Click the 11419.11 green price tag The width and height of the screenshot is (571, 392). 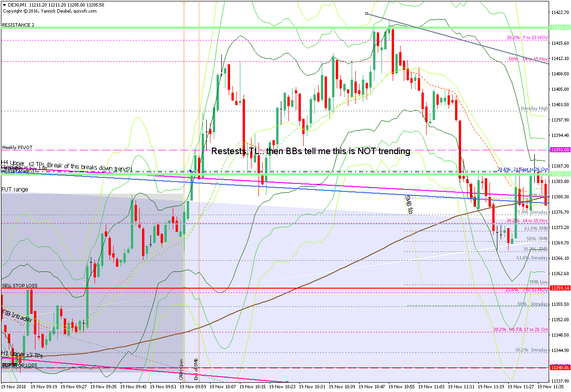pos(560,27)
